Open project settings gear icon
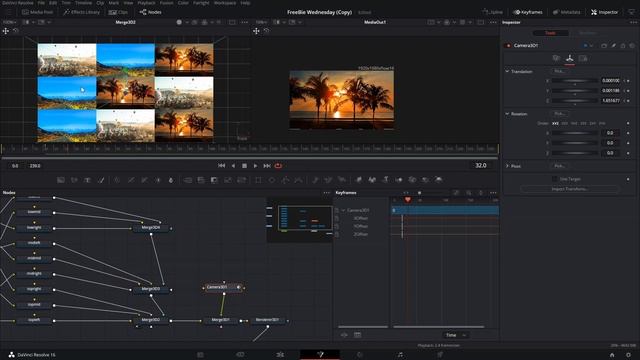Screen dimensions: 640x360 click(x=629, y=355)
